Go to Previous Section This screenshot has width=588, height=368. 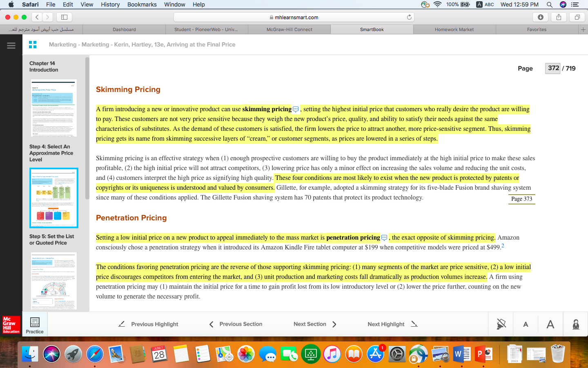tap(236, 324)
